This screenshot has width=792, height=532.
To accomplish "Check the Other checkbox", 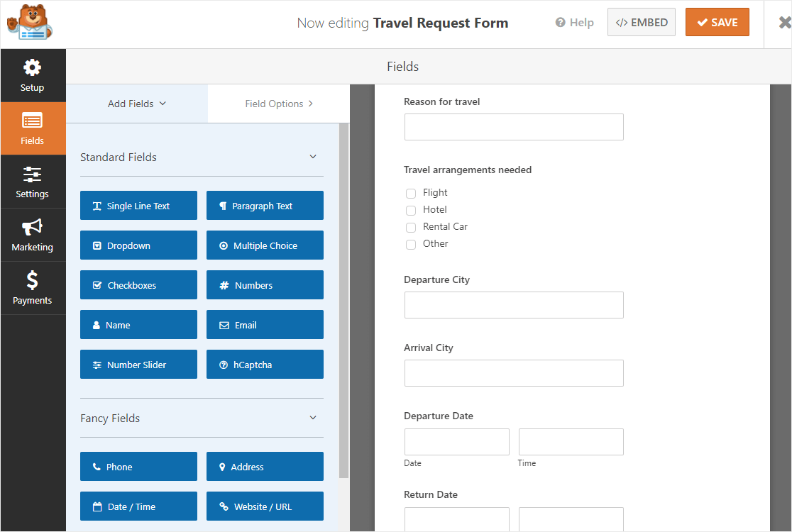I will (411, 244).
